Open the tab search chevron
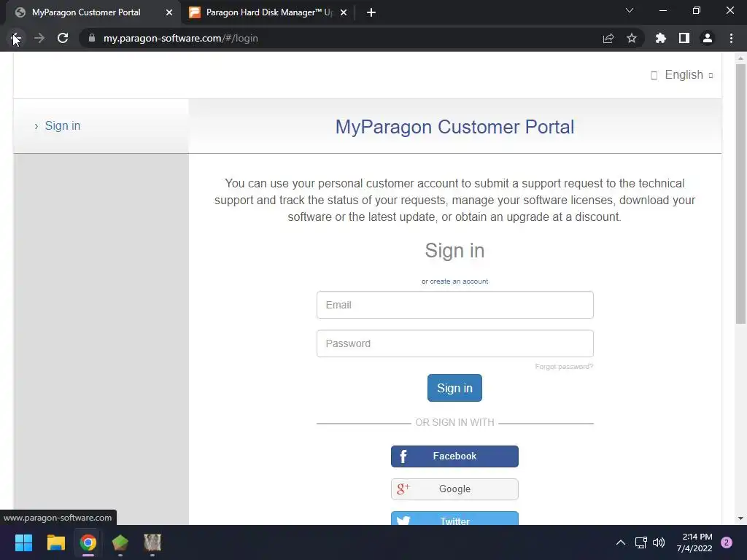Image resolution: width=747 pixels, height=560 pixels. pyautogui.click(x=630, y=10)
